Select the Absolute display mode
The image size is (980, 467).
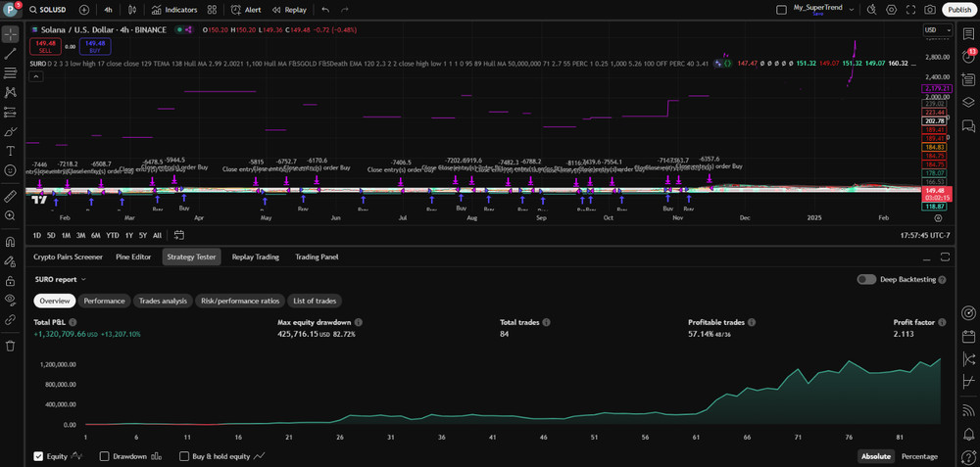[x=875, y=456]
